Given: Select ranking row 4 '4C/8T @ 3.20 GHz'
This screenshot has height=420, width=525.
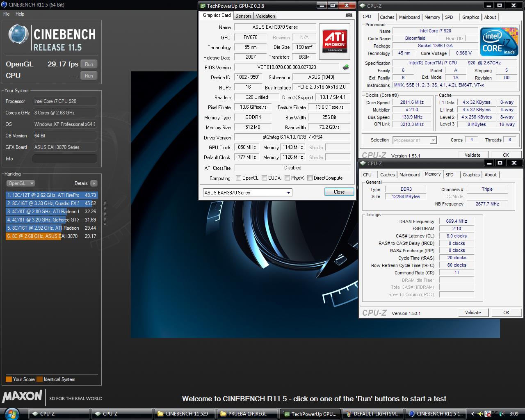Looking at the screenshot, I should (x=52, y=220).
